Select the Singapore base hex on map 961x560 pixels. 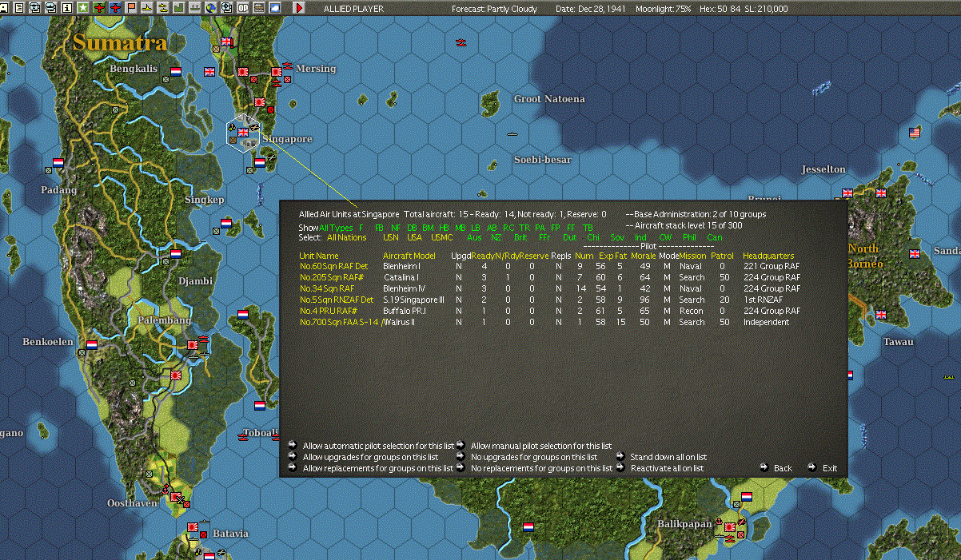point(244,133)
